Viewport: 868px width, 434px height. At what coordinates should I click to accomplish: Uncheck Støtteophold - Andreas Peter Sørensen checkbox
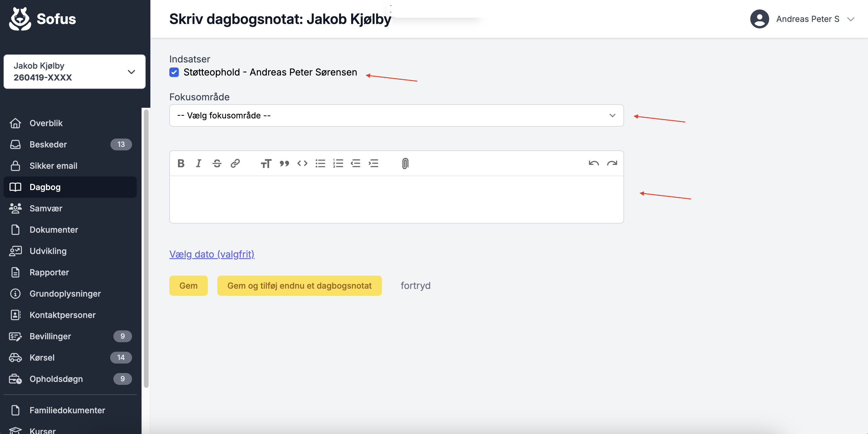[x=174, y=72]
